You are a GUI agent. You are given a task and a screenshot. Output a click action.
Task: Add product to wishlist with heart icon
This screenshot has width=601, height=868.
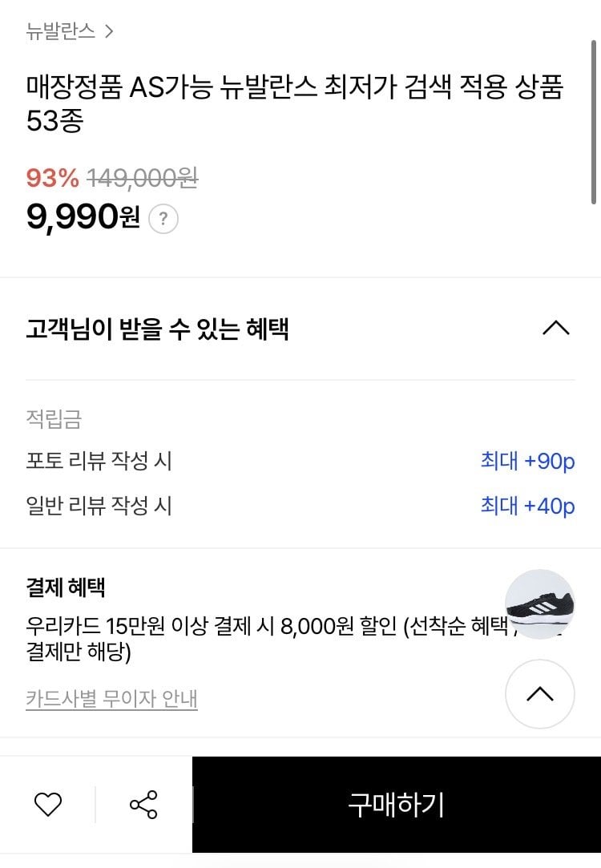[x=48, y=804]
